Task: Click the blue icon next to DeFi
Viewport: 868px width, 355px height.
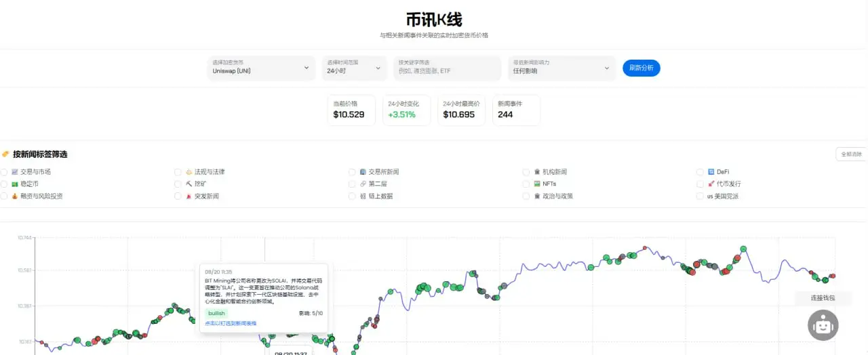Action: tap(711, 172)
